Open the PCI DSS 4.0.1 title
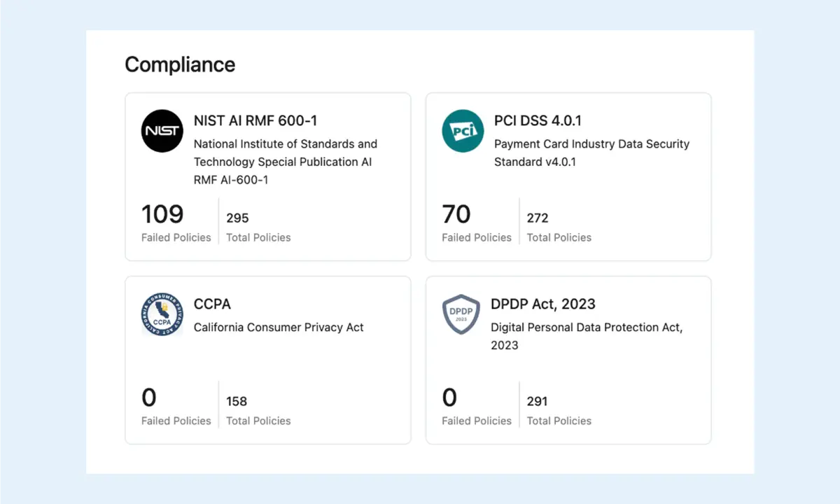The width and height of the screenshot is (840, 504). [538, 120]
